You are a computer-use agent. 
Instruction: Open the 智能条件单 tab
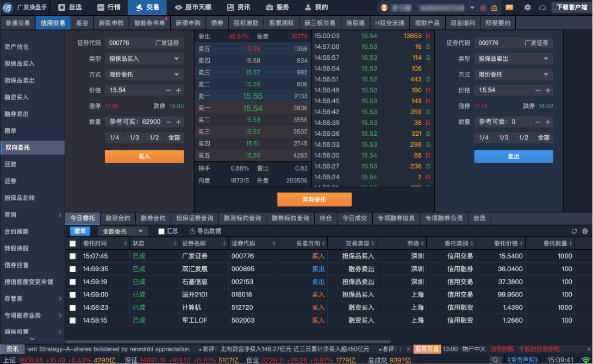click(x=150, y=23)
